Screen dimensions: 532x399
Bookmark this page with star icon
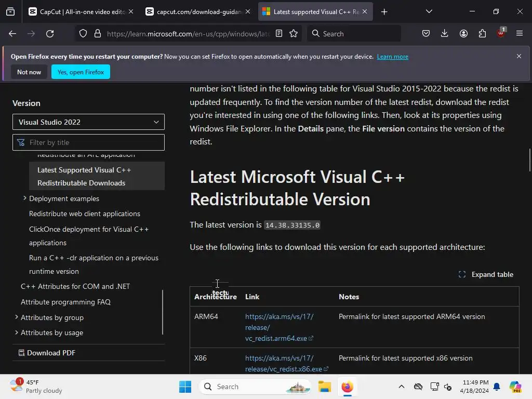tap(294, 34)
